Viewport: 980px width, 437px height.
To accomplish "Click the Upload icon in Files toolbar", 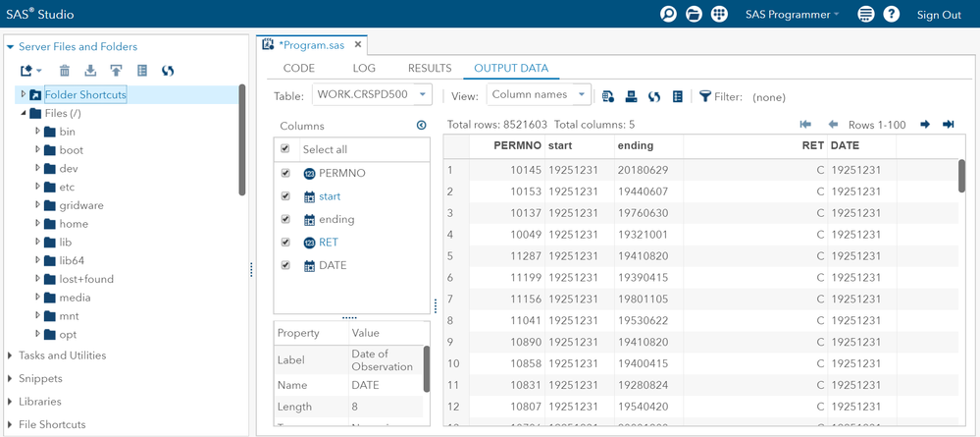I will pos(117,71).
